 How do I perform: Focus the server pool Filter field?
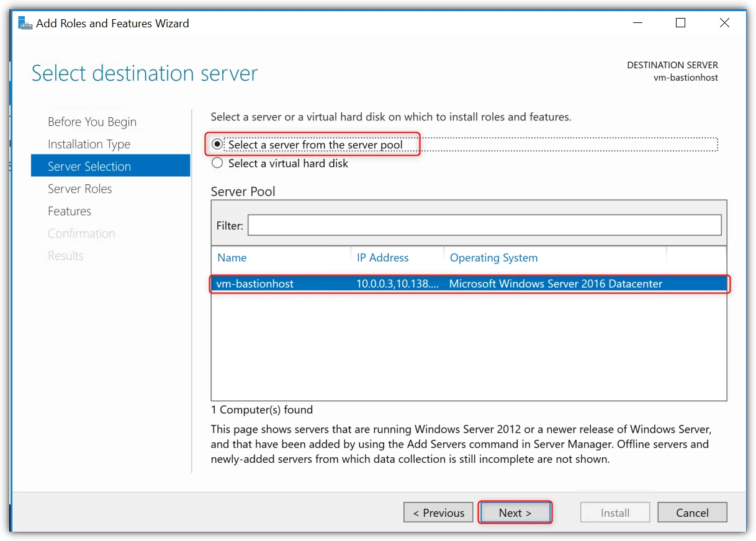(485, 225)
